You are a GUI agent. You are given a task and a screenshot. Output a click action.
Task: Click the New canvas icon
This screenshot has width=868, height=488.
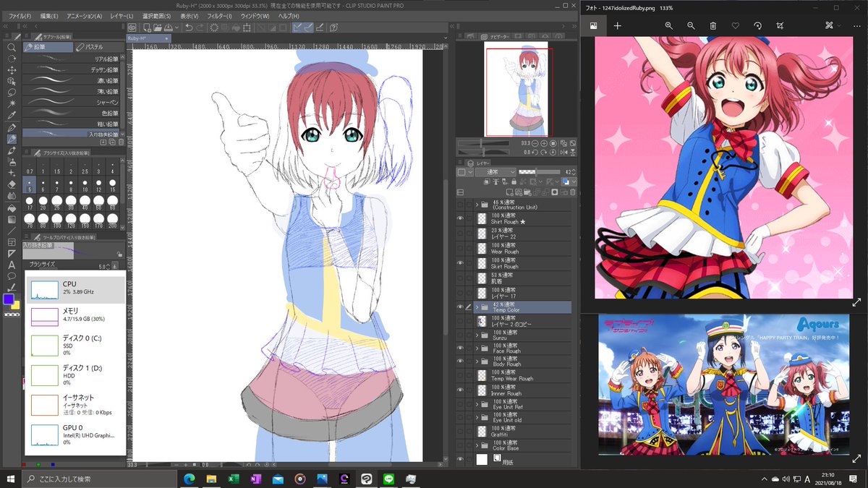pos(146,27)
